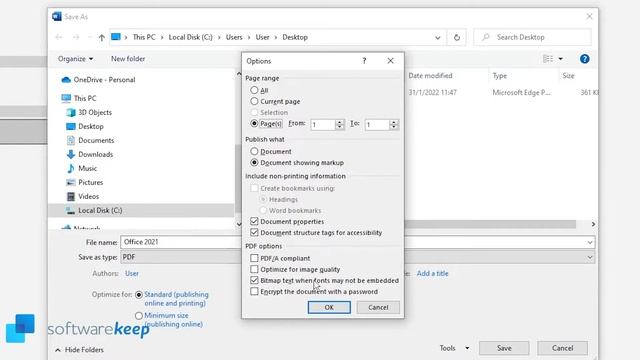This screenshot has height=360, width=640.
Task: Click Users in breadcrumb path
Action: coord(234,37)
